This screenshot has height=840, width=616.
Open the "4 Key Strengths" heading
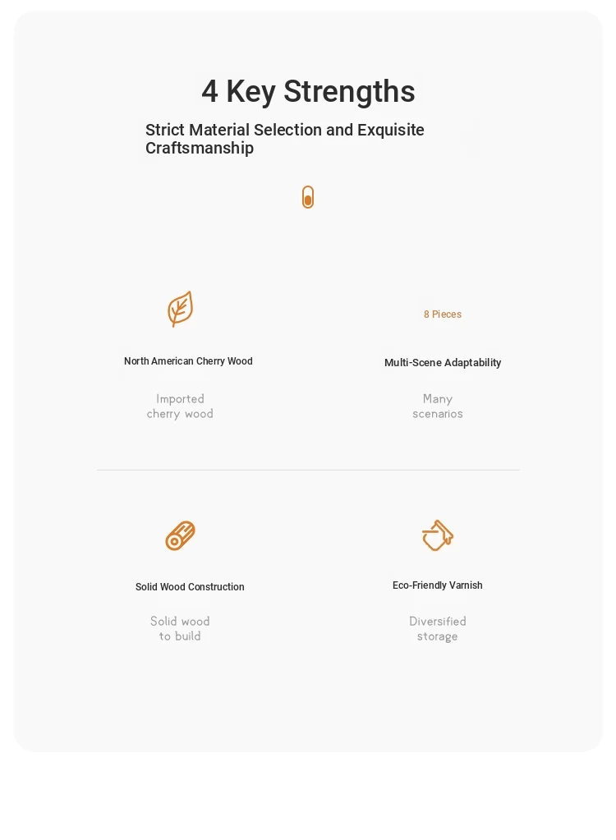(x=308, y=91)
